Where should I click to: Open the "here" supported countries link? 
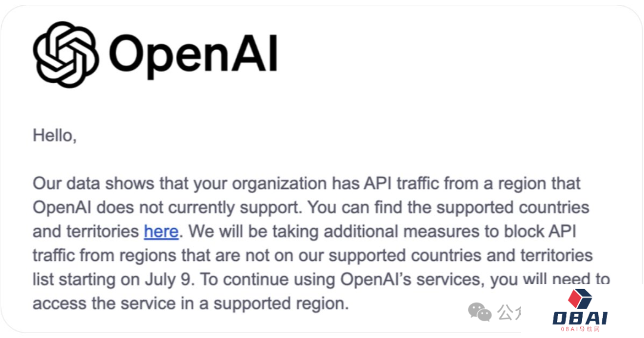pyautogui.click(x=161, y=231)
